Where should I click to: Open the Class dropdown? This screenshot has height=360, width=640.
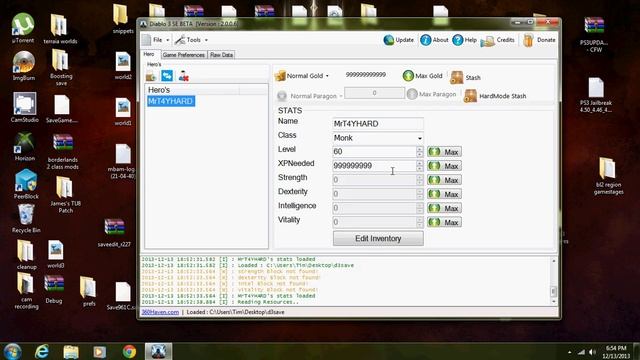(378, 138)
